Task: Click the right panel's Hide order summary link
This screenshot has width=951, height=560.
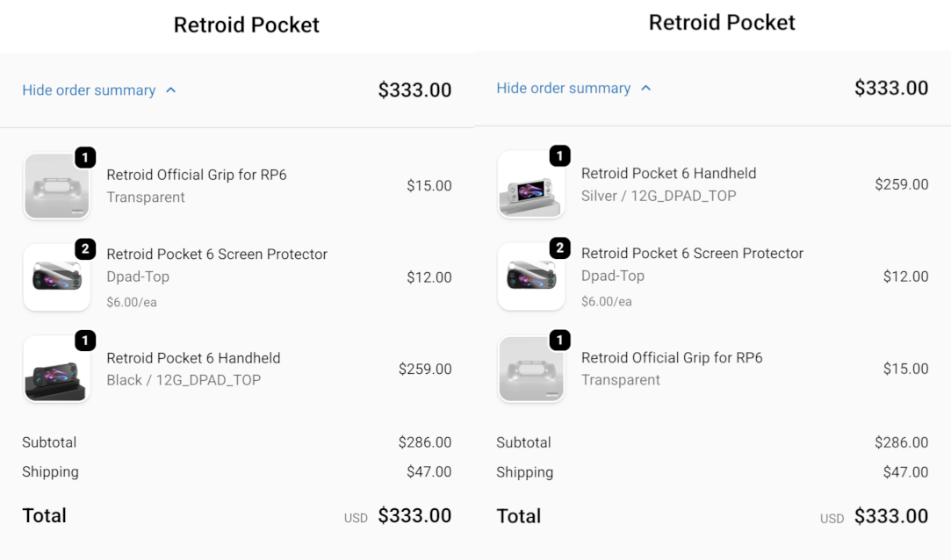Action: point(564,89)
